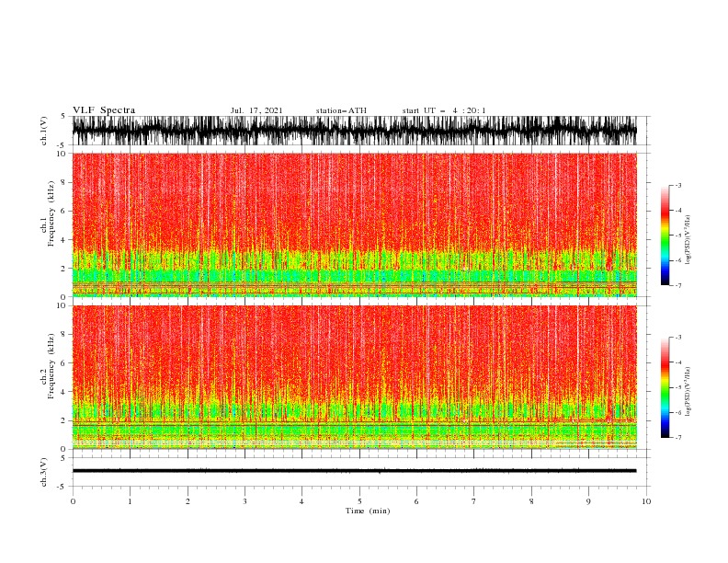
Task: Click the "6" frequency tick of ch.1
Action: point(64,211)
